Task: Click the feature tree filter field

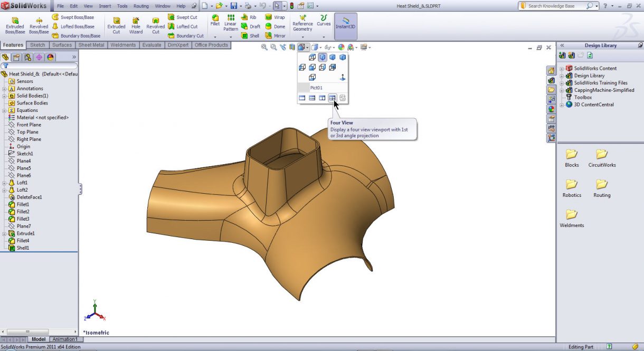Action: [40, 66]
